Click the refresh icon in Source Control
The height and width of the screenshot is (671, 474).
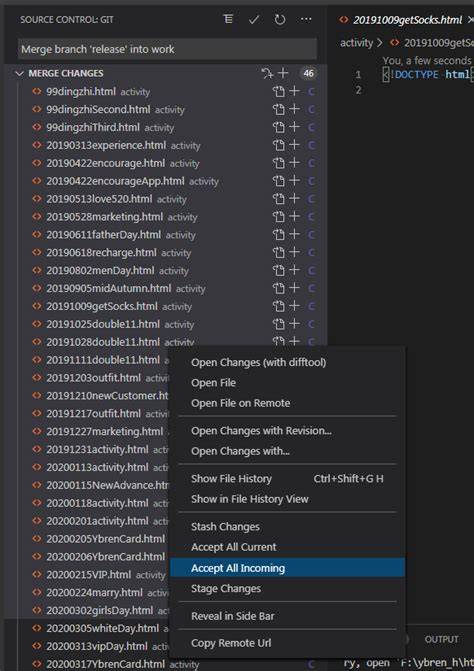click(280, 20)
